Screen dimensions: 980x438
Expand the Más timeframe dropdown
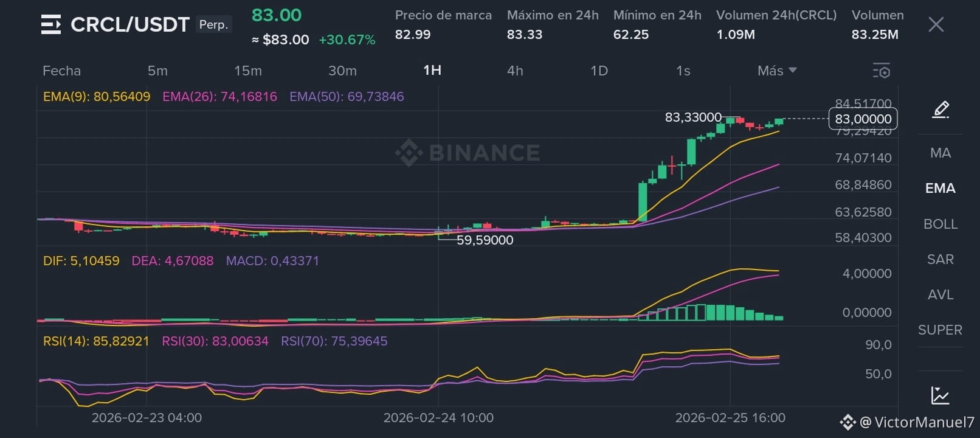[776, 71]
